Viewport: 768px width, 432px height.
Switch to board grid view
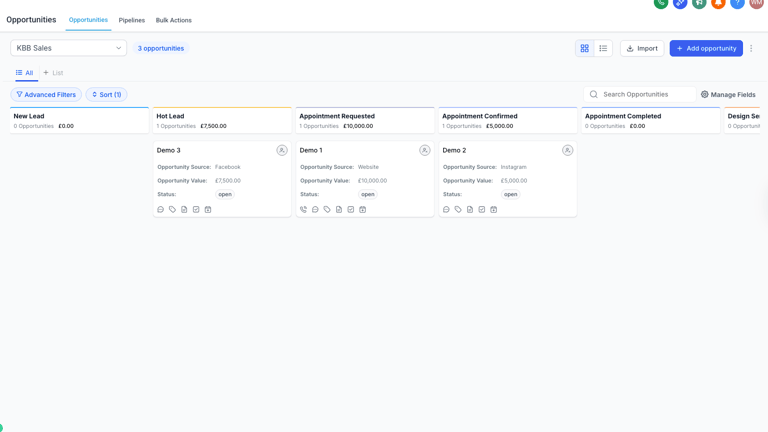pos(585,48)
